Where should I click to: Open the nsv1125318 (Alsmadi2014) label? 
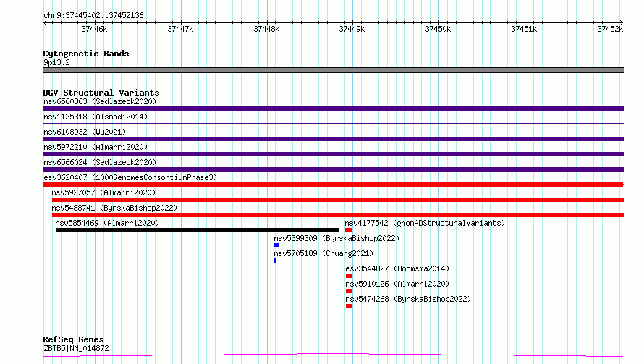coord(96,117)
